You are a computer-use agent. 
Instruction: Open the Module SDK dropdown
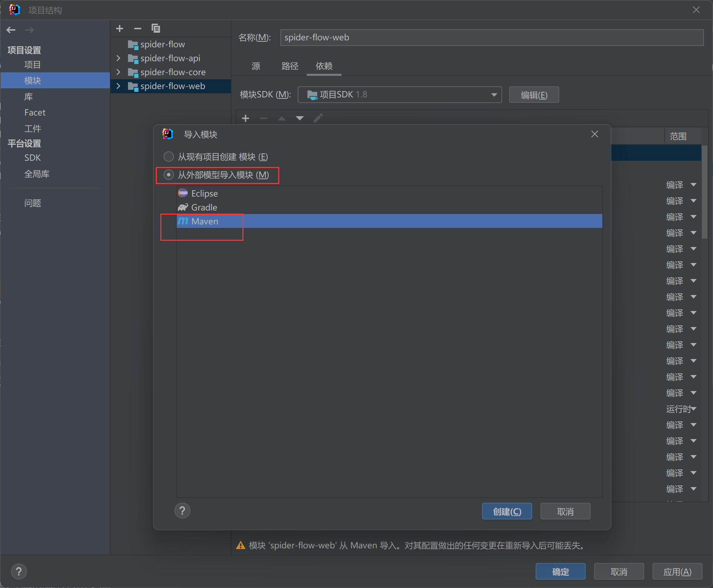[400, 95]
